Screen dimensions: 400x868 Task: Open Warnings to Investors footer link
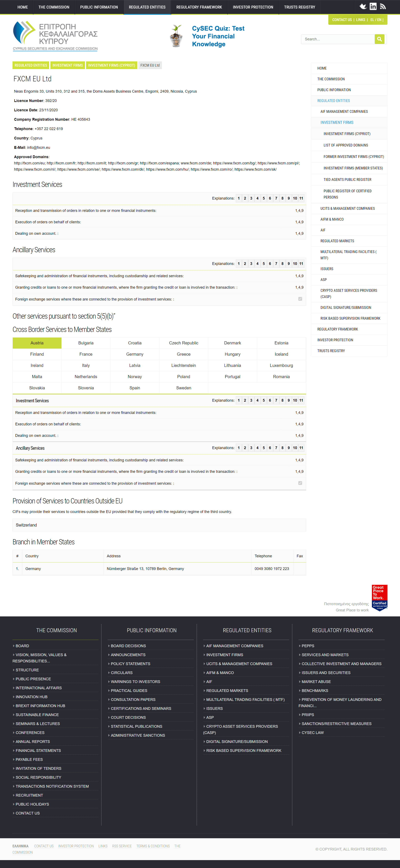[135, 681]
